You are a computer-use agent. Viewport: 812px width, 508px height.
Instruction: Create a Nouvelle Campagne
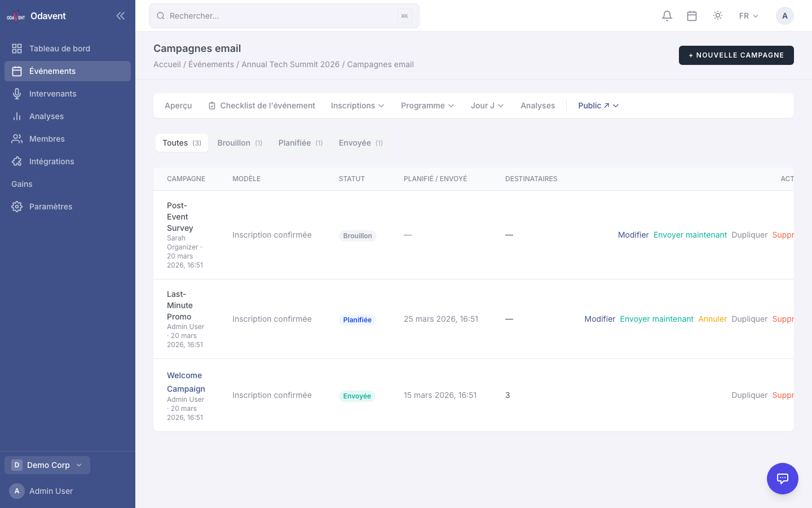point(736,55)
